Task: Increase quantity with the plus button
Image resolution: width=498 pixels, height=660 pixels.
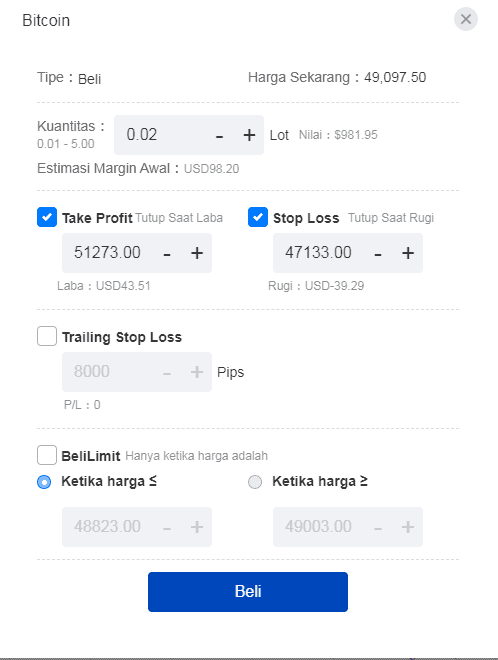Action: coord(249,135)
